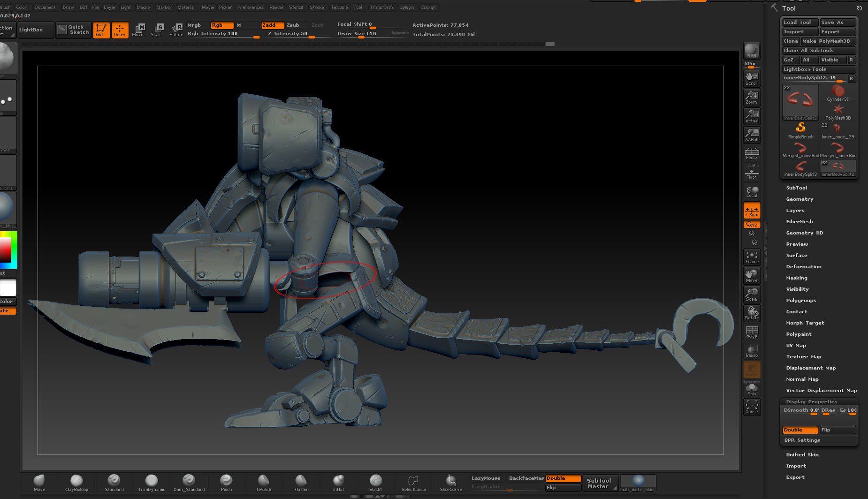Toggle Double in Display Properties

(x=800, y=430)
